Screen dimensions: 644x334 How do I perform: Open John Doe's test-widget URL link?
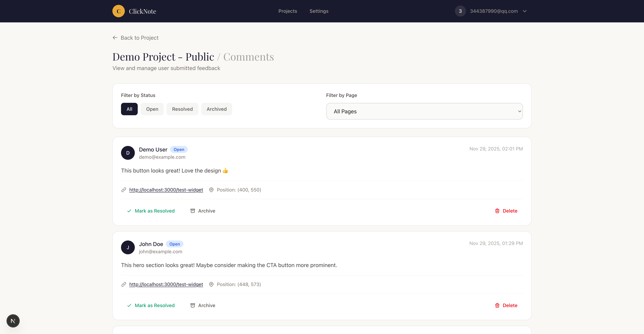click(166, 284)
